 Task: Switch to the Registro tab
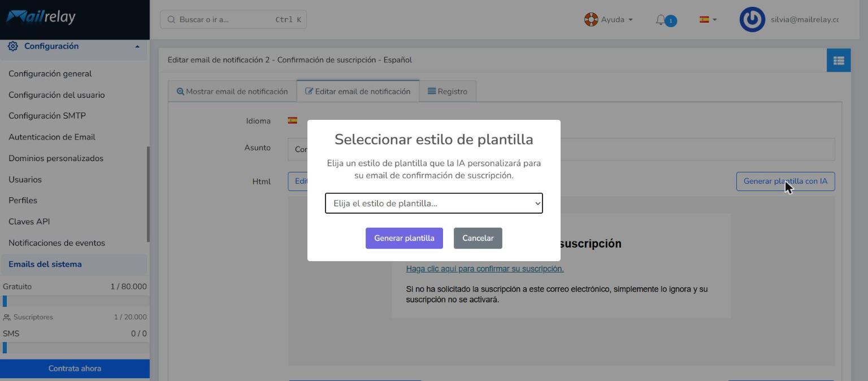[x=448, y=92]
